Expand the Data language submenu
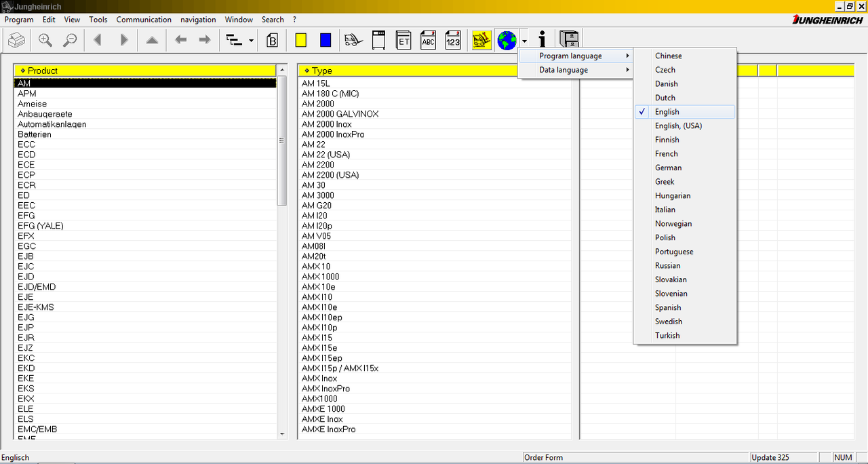Screen dimensions: 868x464 [576, 70]
